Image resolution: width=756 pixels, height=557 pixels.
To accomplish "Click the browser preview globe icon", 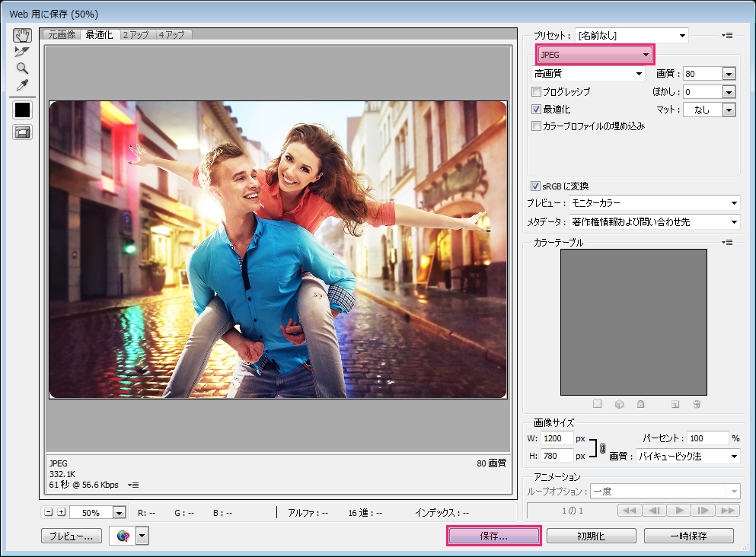I will [x=123, y=536].
